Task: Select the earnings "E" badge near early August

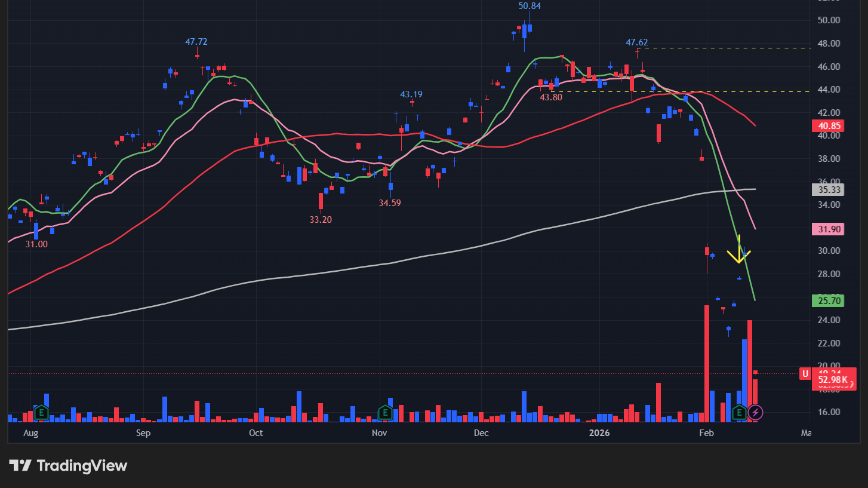Action: 41,412
